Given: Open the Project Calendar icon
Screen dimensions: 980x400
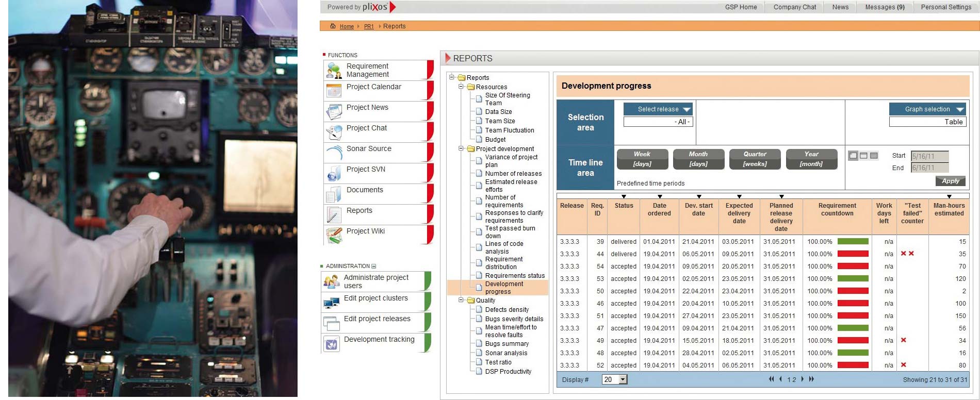Looking at the screenshot, I should [334, 91].
